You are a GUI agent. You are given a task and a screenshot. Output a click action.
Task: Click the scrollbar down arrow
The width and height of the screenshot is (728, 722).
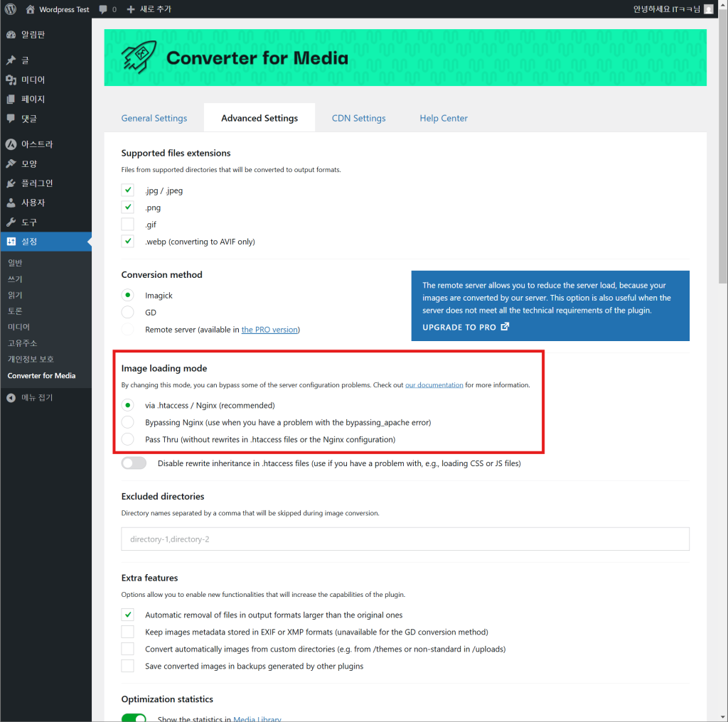[x=723, y=717]
